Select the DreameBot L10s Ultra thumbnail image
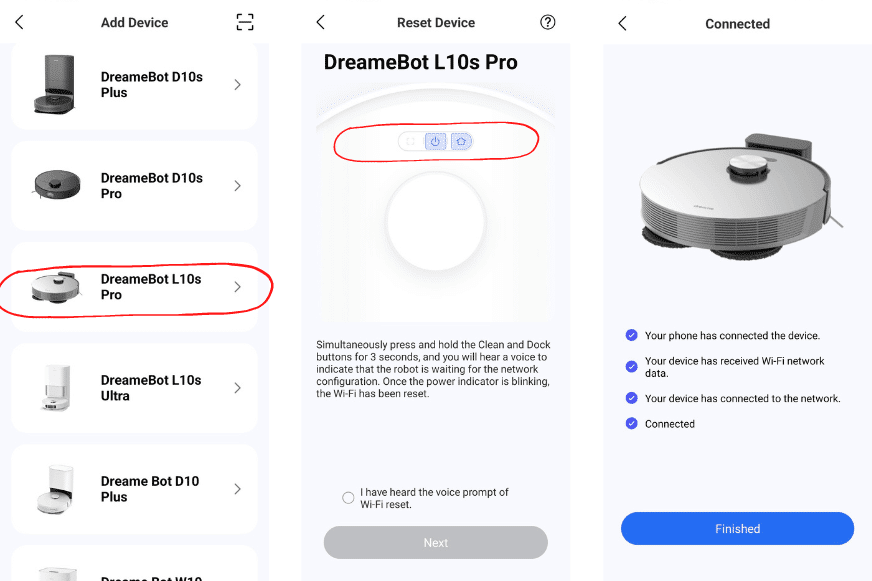The width and height of the screenshot is (872, 581). pyautogui.click(x=55, y=387)
